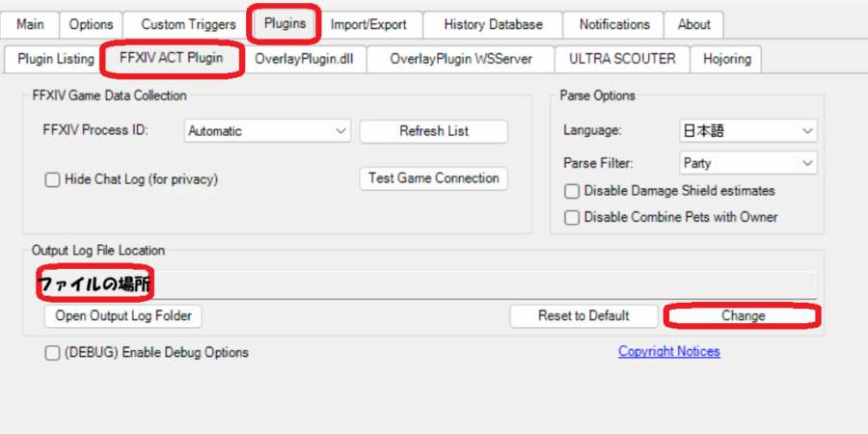Select the Import/Export tab
Screen dimensions: 868x434
click(368, 24)
